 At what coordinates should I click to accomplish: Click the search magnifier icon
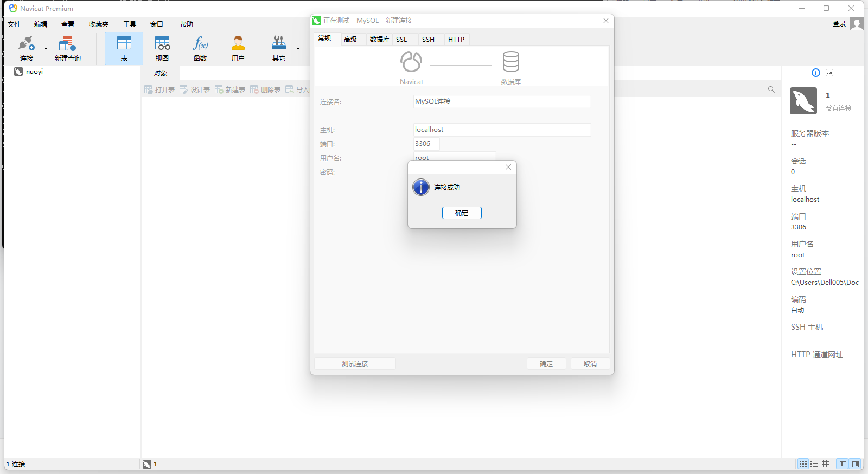pyautogui.click(x=771, y=89)
